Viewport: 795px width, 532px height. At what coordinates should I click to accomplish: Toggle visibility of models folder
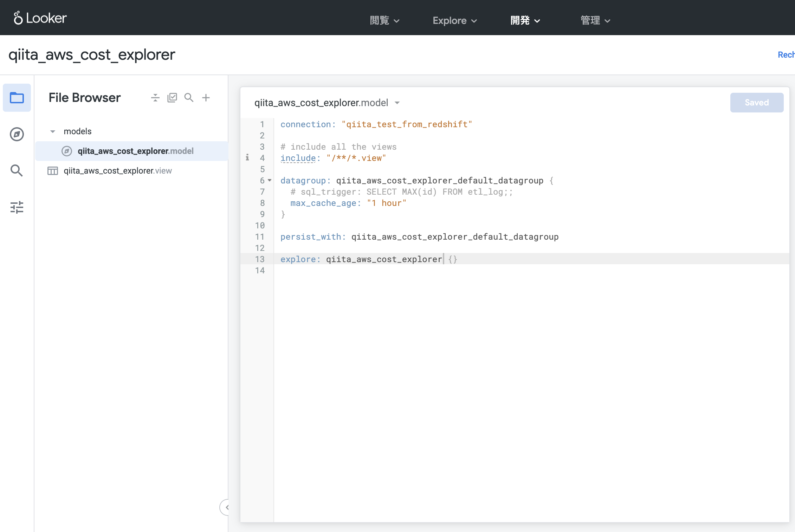pos(53,131)
